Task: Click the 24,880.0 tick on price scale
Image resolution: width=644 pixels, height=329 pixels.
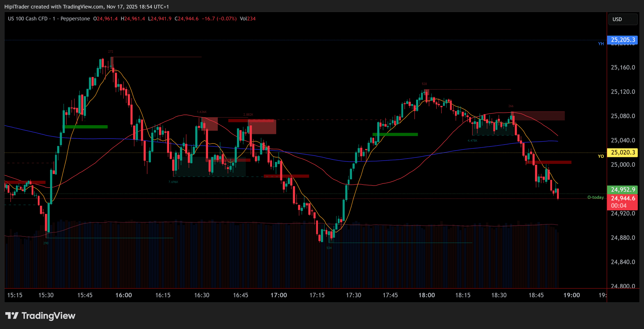Action: click(x=623, y=238)
